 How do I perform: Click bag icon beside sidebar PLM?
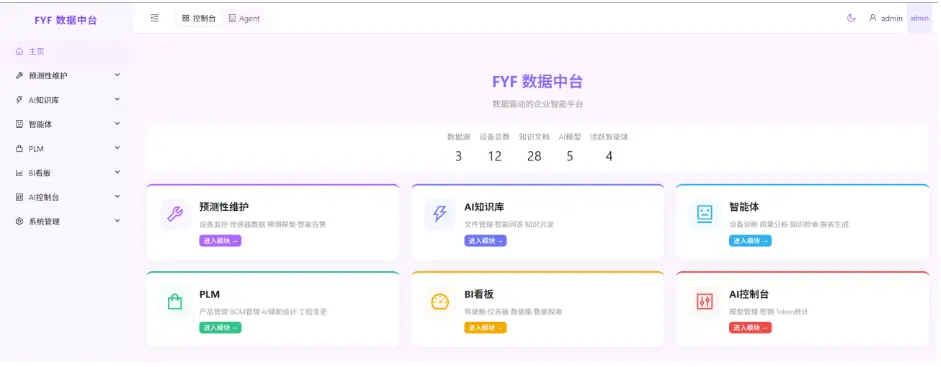click(19, 149)
